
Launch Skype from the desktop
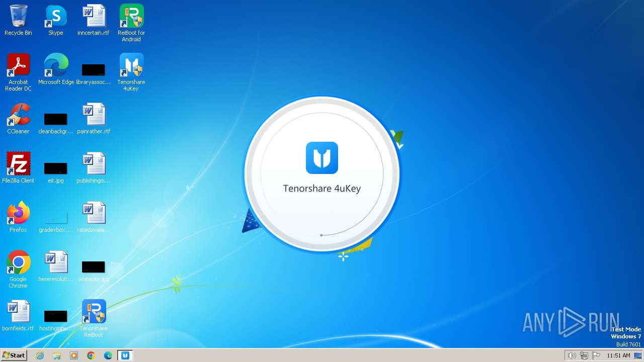[x=56, y=20]
